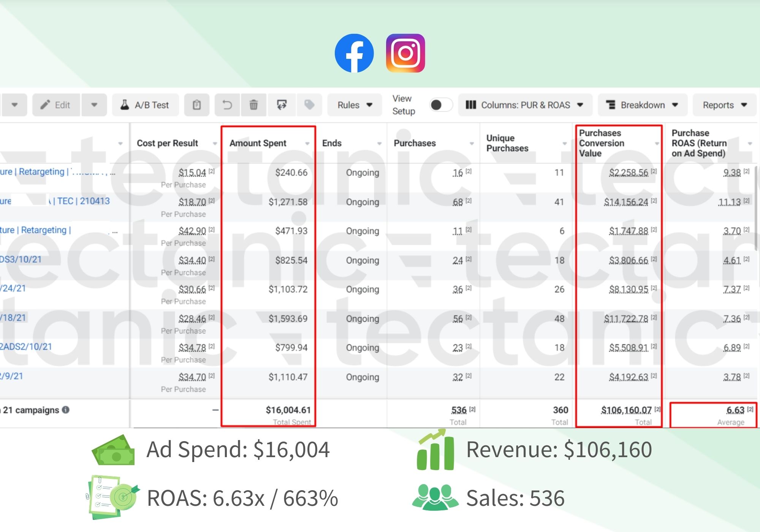The image size is (760, 532).
Task: Click the bar chart Revenue icon
Action: (x=435, y=450)
